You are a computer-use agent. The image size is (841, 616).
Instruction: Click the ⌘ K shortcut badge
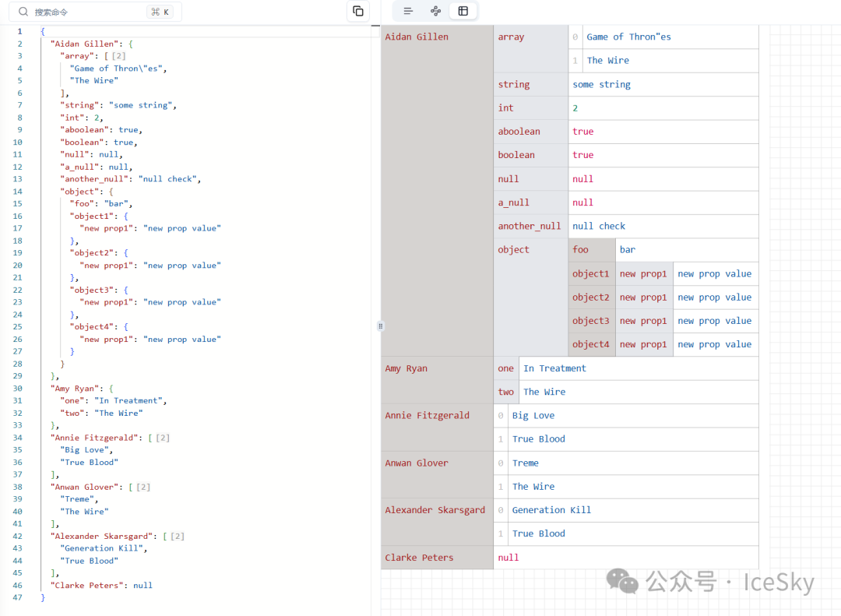tap(160, 12)
